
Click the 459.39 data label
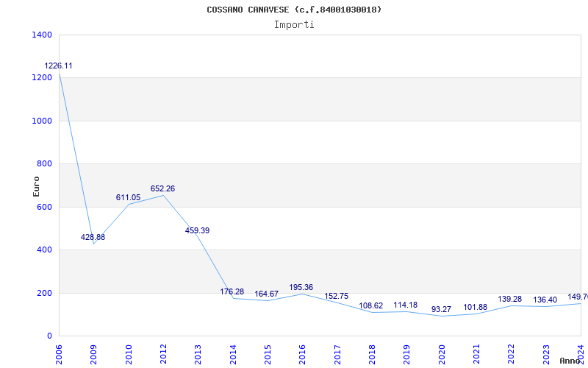(x=197, y=230)
